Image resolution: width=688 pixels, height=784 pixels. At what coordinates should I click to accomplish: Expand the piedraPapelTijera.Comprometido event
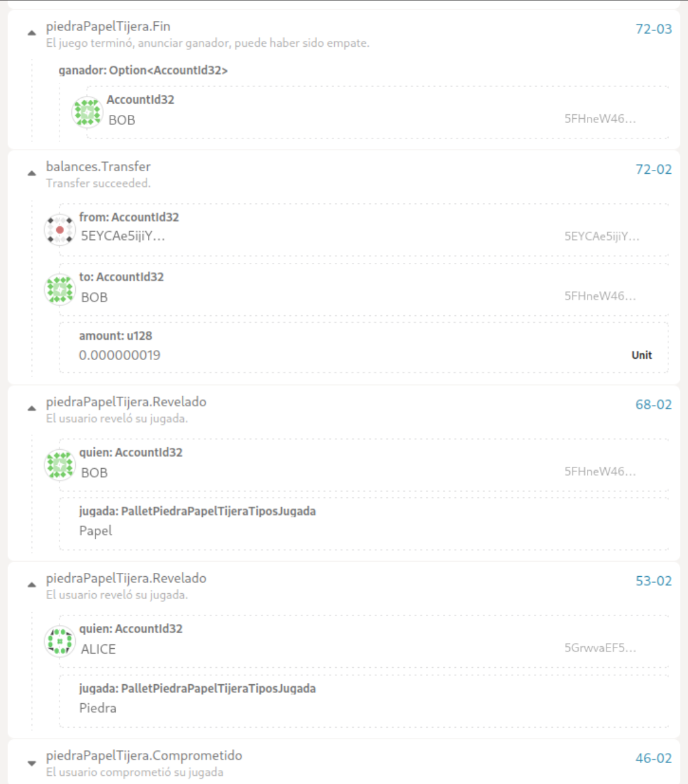pos(32,763)
